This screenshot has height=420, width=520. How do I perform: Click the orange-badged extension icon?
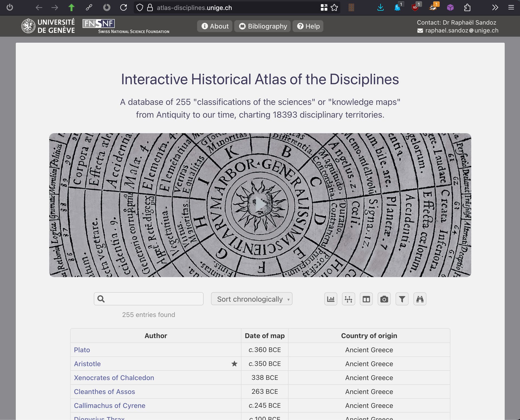click(x=433, y=8)
